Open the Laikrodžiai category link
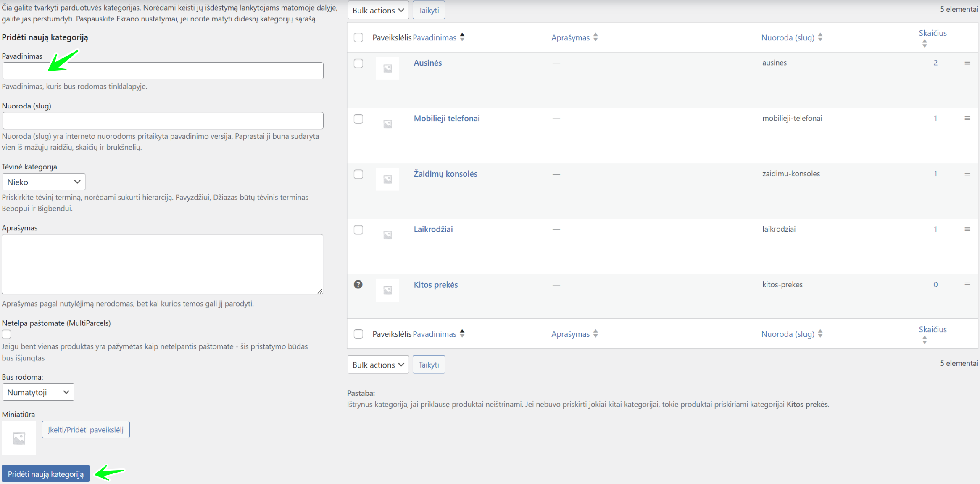This screenshot has height=484, width=980. [x=433, y=229]
